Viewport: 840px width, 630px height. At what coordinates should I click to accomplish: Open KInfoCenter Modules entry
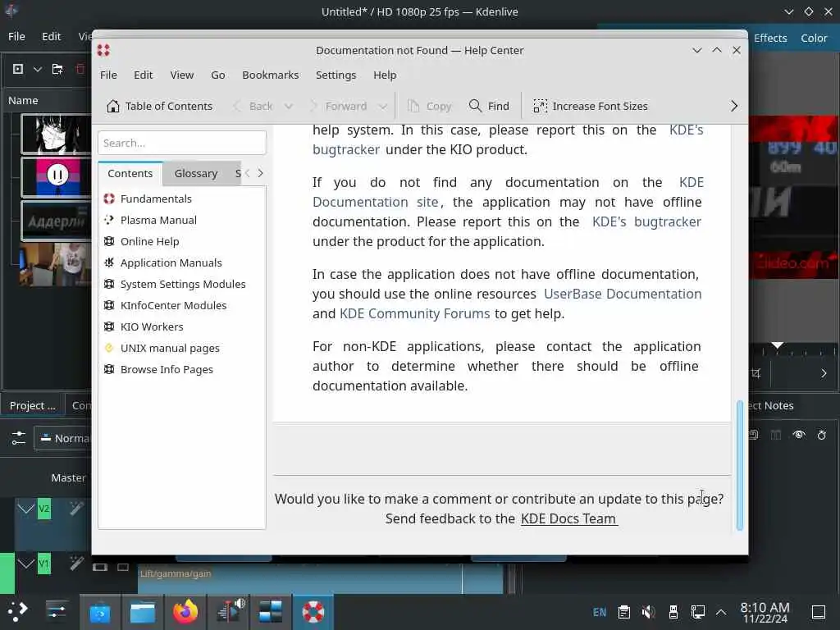173,305
